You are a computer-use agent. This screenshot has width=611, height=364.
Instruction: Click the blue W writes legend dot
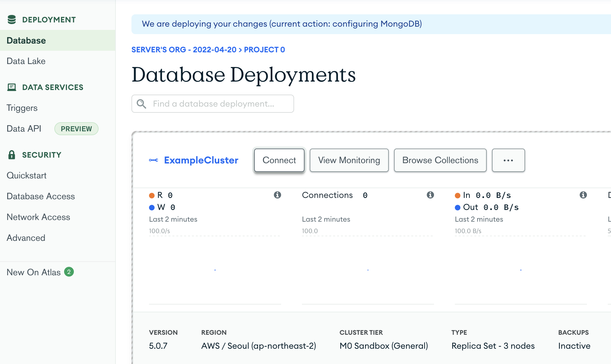[152, 207]
